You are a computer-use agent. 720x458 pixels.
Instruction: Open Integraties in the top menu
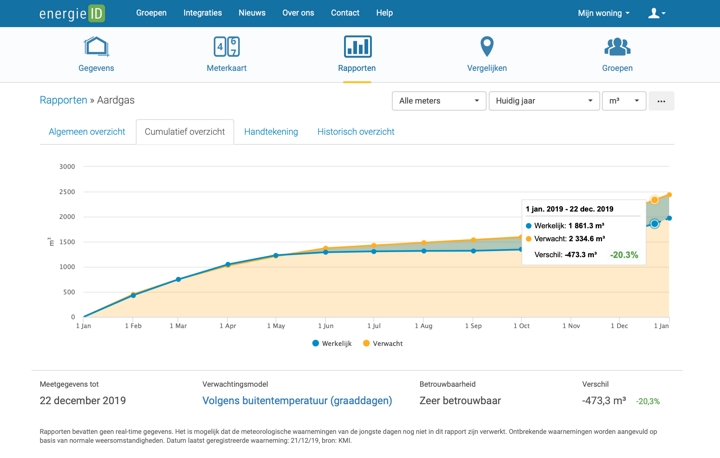point(202,13)
